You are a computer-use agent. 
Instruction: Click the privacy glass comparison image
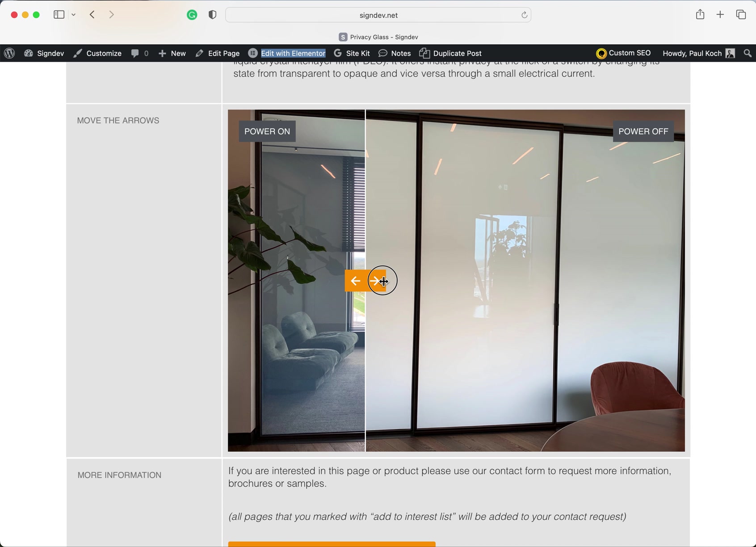point(456,281)
